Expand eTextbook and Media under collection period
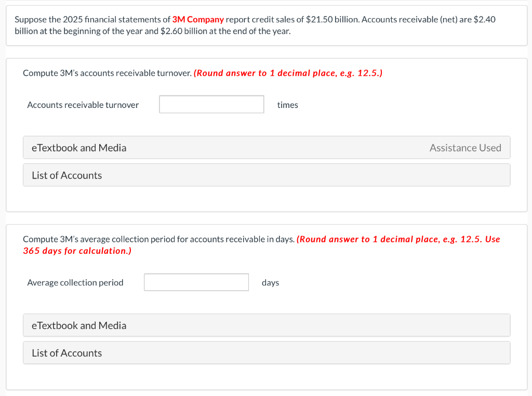Screen dimensions: 532x396 (267, 325)
